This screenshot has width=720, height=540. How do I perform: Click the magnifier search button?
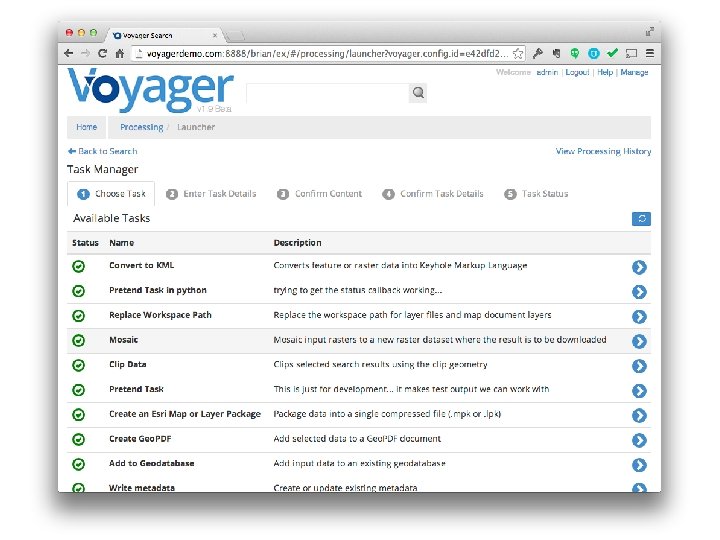click(x=418, y=93)
